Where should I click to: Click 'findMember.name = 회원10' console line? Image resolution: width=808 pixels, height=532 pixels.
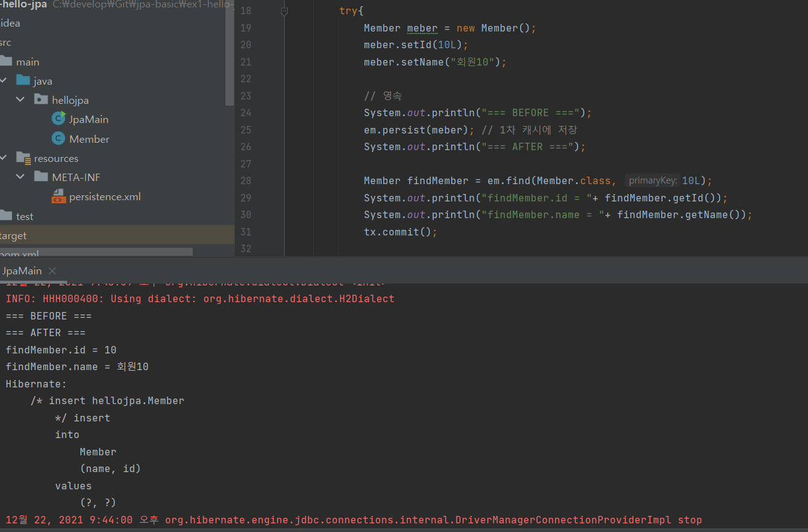coord(77,366)
